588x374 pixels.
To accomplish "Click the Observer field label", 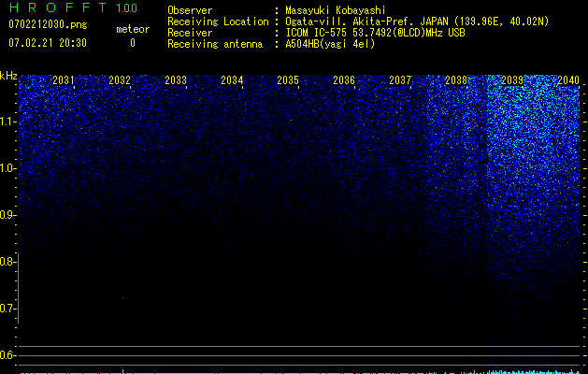I will pyautogui.click(x=190, y=10).
